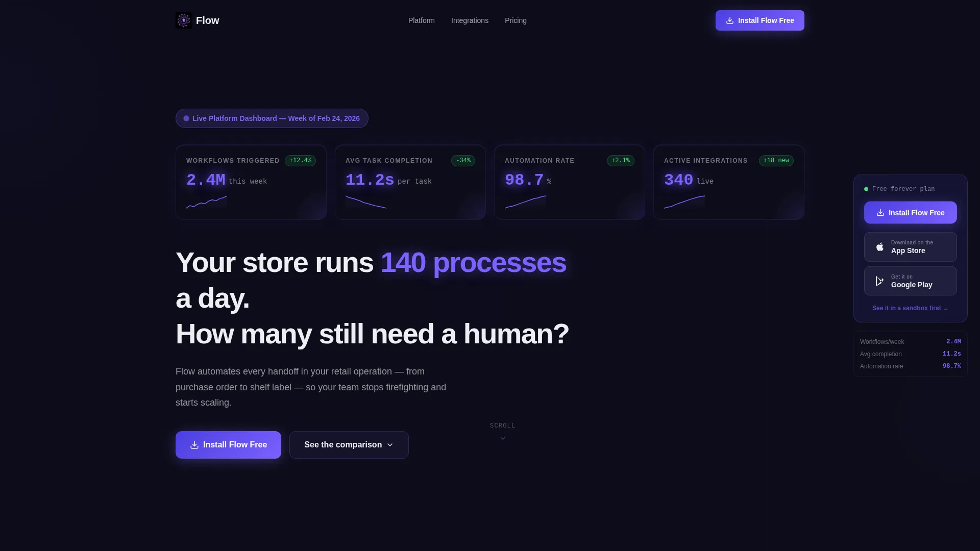The width and height of the screenshot is (980, 551).
Task: Click Install Flow Free in header
Action: [x=759, y=20]
